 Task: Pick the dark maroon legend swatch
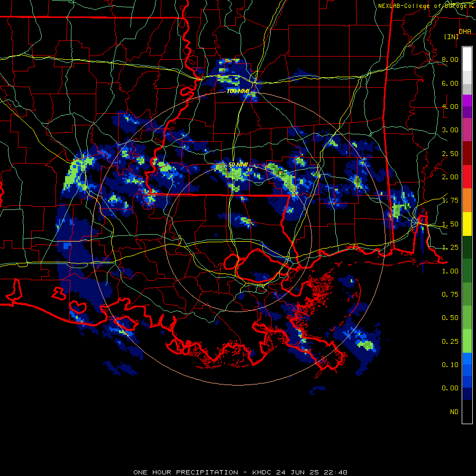(x=467, y=153)
